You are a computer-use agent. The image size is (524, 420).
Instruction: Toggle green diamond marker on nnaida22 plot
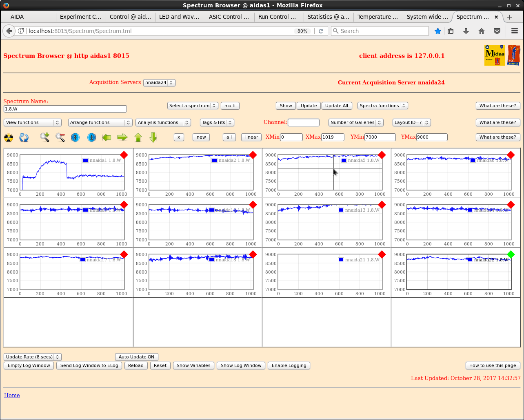[511, 254]
